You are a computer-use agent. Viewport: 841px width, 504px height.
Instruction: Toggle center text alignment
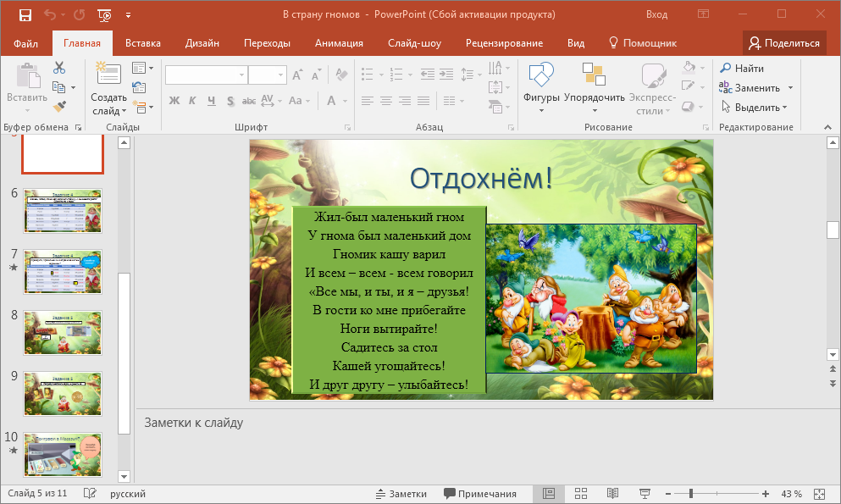[x=385, y=100]
